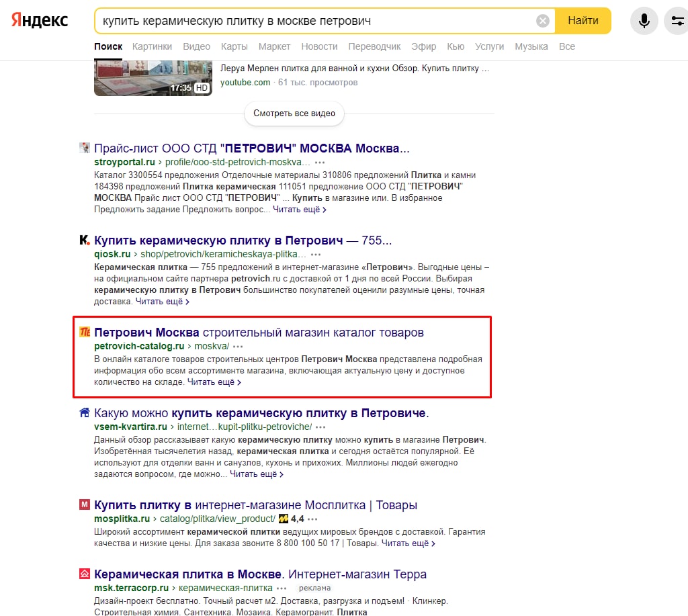Open Купить керамическую плитку в Петрович result
The image size is (688, 616).
243,240
